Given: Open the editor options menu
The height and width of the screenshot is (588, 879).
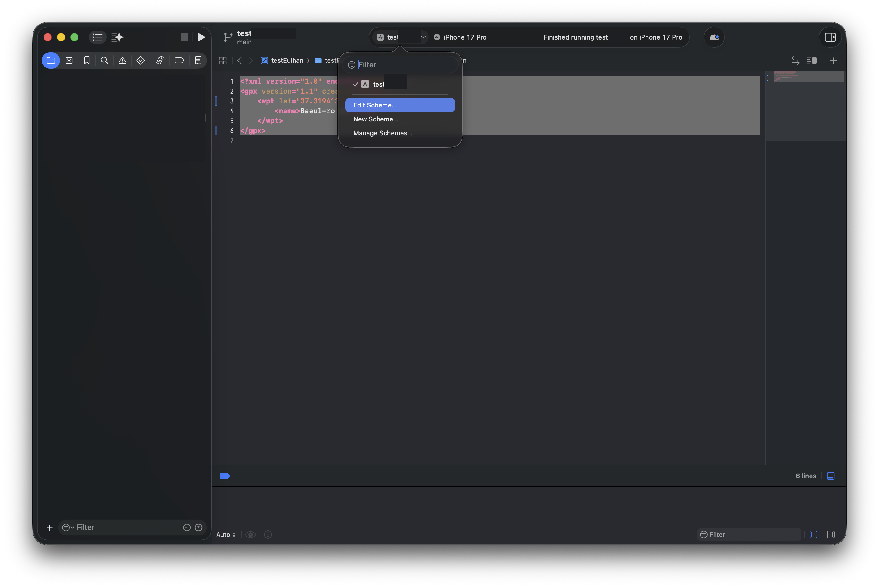Looking at the screenshot, I should tap(812, 60).
